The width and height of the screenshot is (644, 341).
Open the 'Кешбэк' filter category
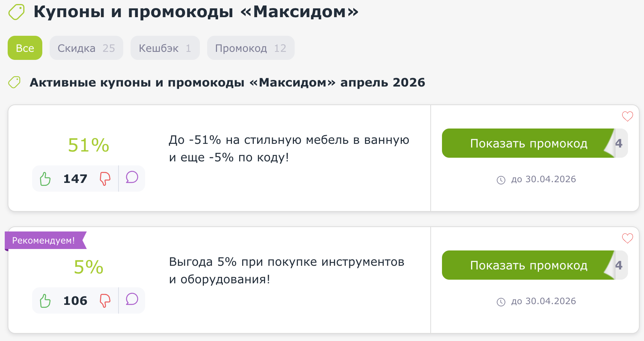point(165,48)
